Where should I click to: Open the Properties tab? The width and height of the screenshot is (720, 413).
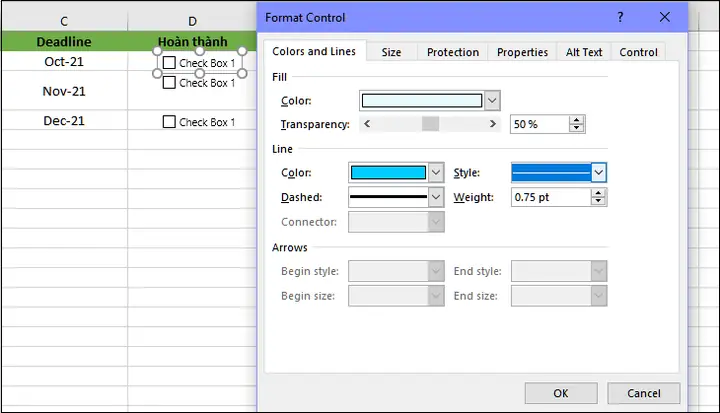tap(523, 52)
